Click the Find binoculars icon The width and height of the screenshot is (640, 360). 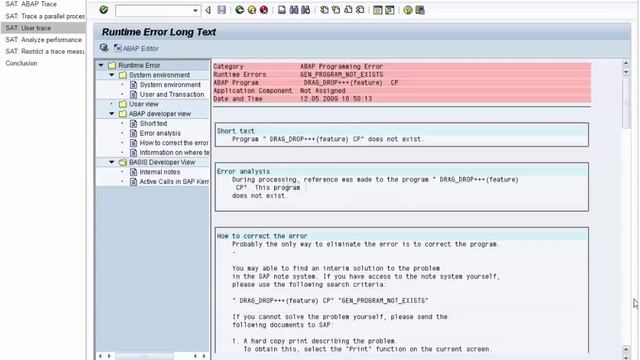click(294, 10)
